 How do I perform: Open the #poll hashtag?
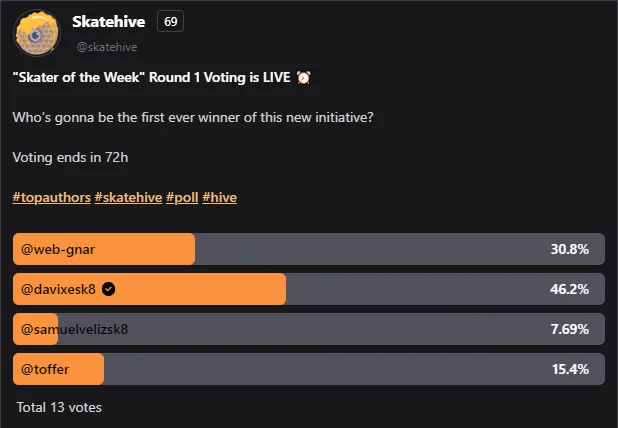click(182, 197)
